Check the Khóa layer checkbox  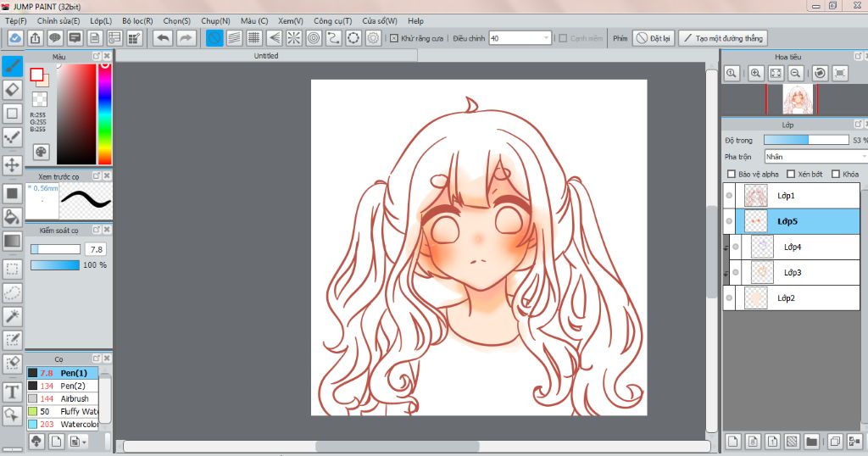(x=836, y=174)
